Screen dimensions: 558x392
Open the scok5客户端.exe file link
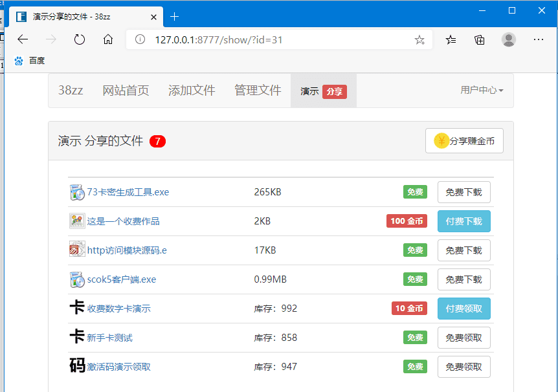pyautogui.click(x=122, y=279)
